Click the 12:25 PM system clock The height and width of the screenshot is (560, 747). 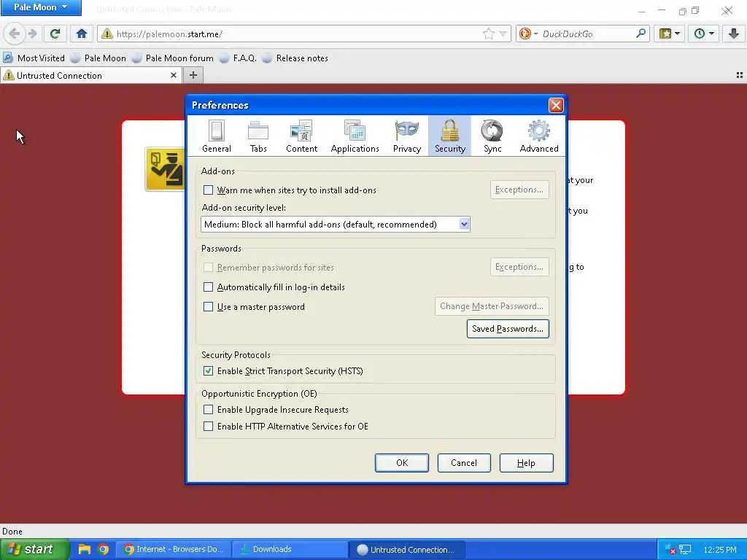pos(719,550)
